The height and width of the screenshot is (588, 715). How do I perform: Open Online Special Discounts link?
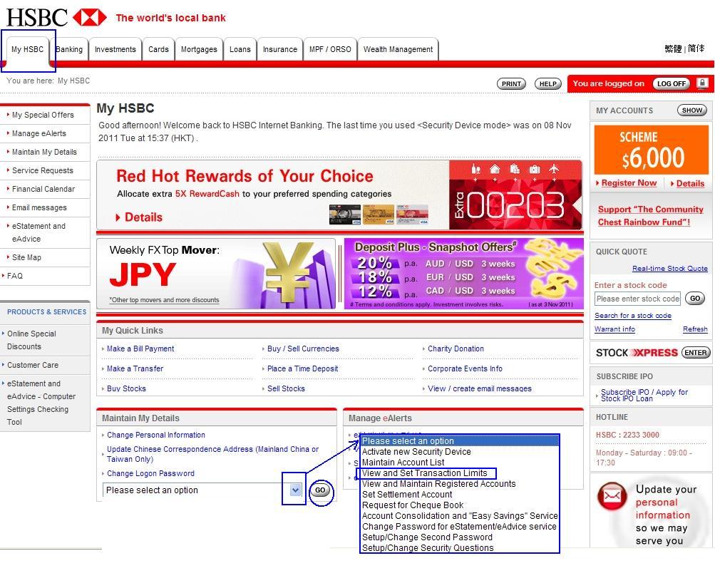coord(31,340)
